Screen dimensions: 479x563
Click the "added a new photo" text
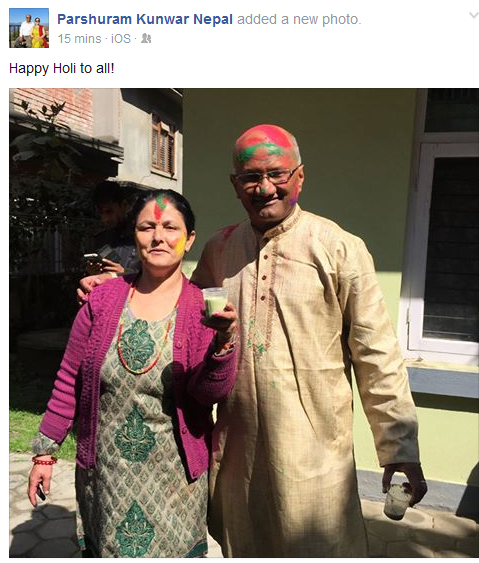(x=299, y=19)
